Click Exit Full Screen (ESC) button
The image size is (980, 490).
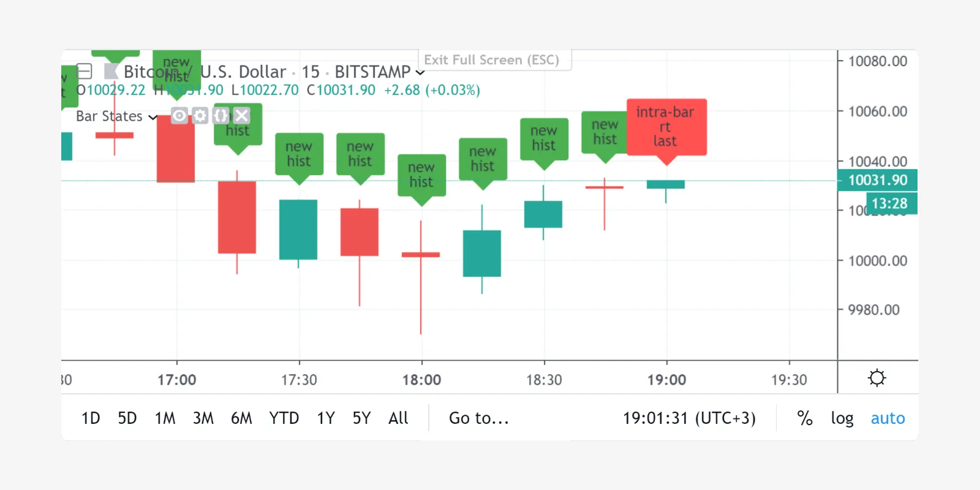click(x=492, y=60)
